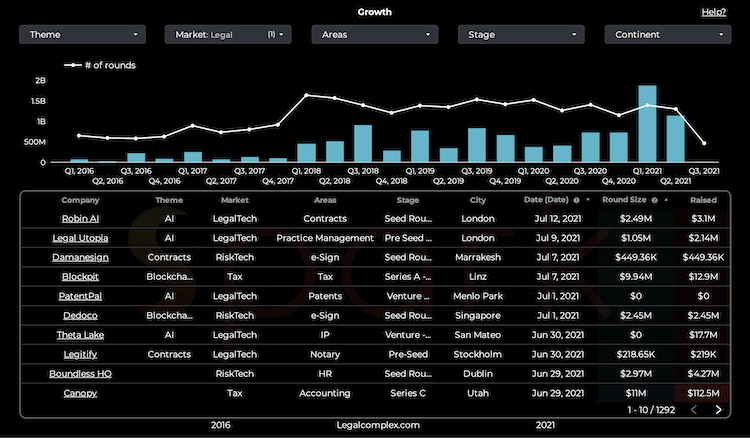Open the Dedoco company link

80,316
